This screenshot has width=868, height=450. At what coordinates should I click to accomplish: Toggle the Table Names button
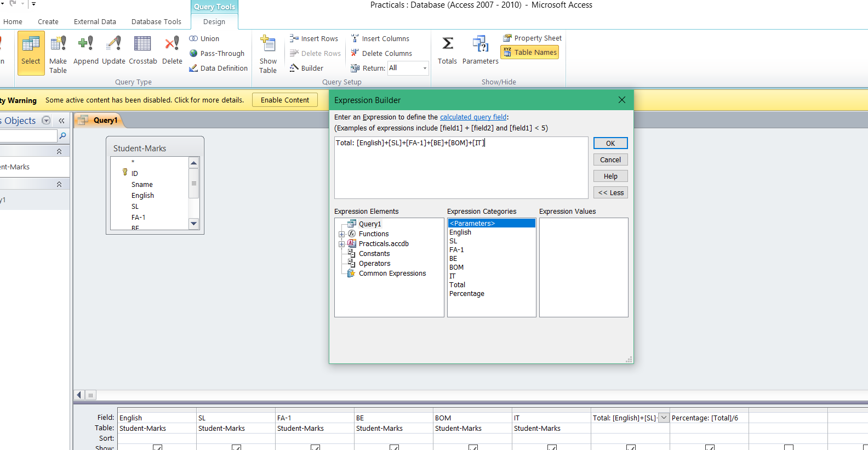[x=530, y=53]
